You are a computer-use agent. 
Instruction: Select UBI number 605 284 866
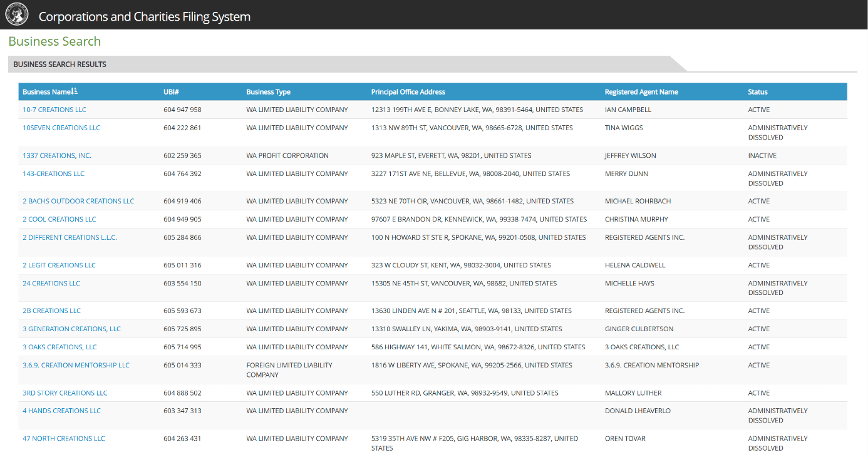[x=182, y=237]
